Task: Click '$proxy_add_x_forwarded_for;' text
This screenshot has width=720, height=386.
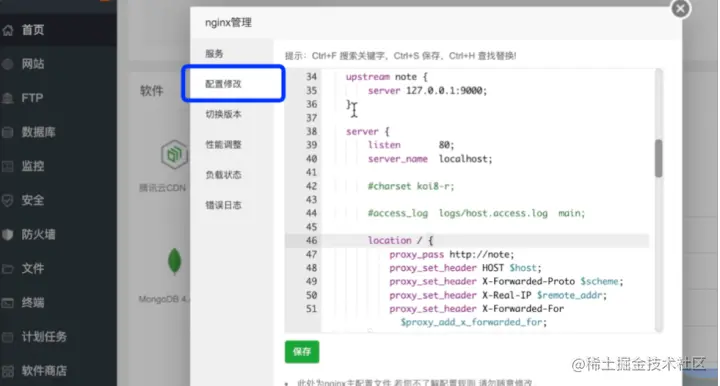Action: click(473, 322)
